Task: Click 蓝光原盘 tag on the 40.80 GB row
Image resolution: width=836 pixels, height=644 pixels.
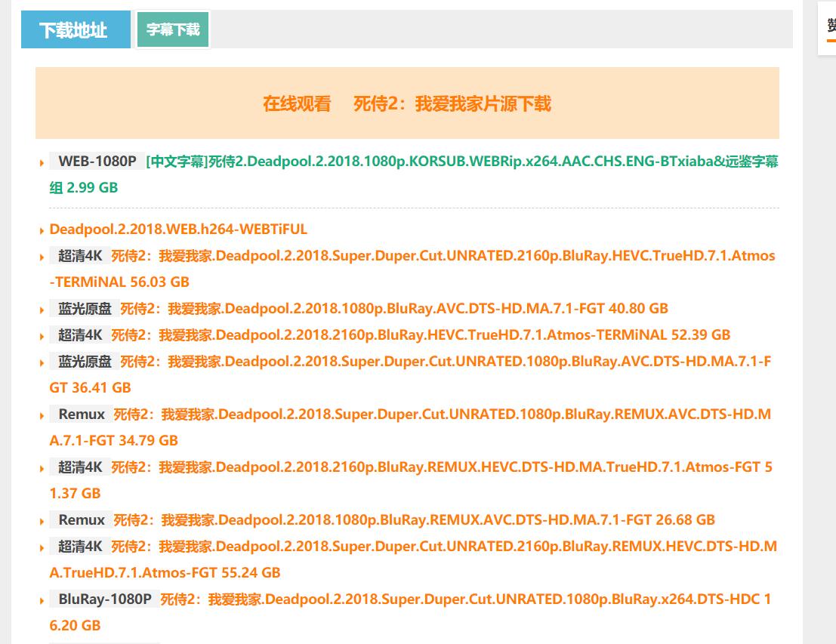Action: [x=85, y=308]
